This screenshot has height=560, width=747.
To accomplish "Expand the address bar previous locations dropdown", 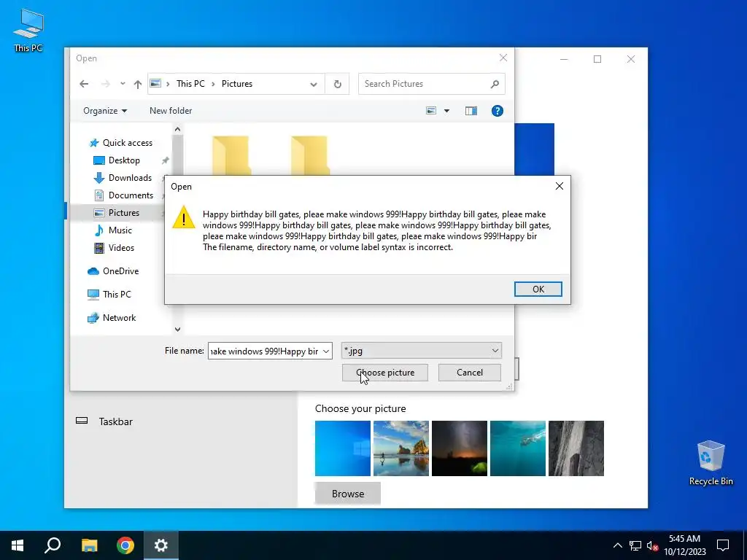I will [x=314, y=85].
